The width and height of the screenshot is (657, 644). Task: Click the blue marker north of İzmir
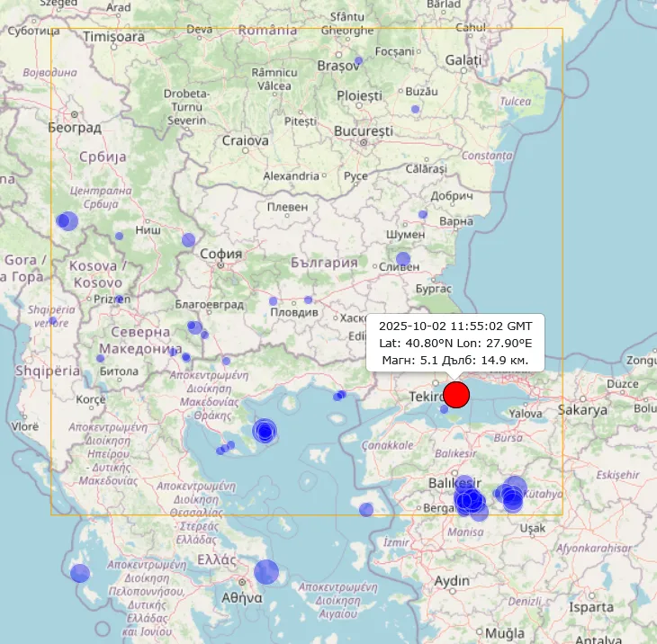coord(365,510)
